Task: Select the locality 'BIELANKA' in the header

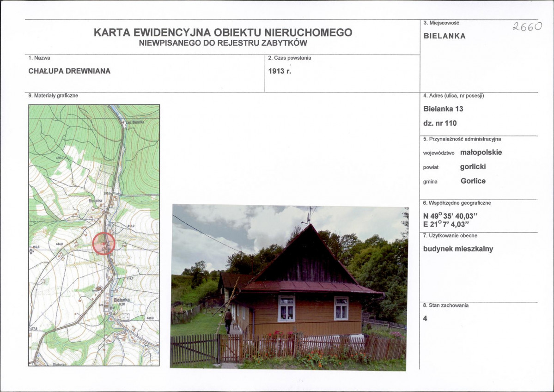Action: 444,36
